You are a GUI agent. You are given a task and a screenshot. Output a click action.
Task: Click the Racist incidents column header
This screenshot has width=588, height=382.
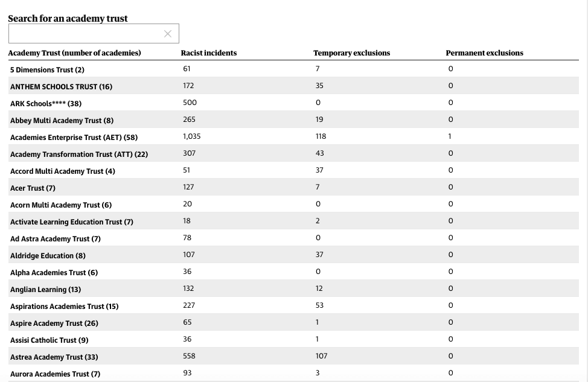209,53
